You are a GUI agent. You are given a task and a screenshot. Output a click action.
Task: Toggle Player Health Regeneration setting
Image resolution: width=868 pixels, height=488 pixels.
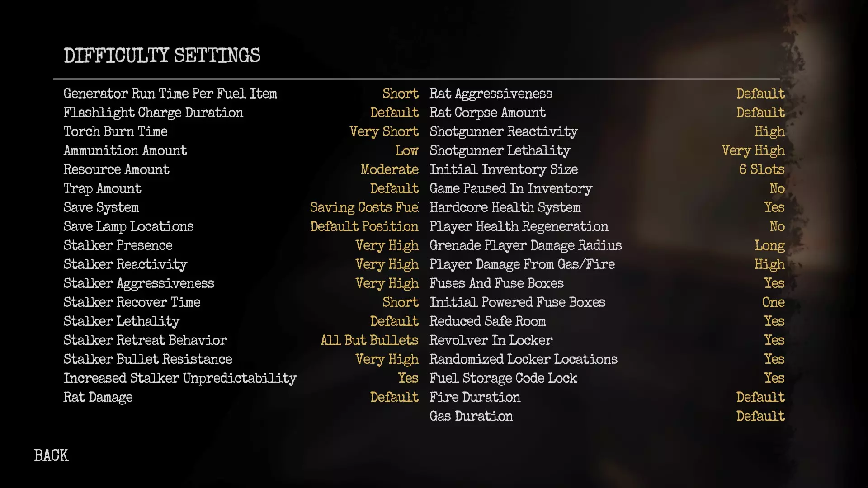click(x=777, y=226)
